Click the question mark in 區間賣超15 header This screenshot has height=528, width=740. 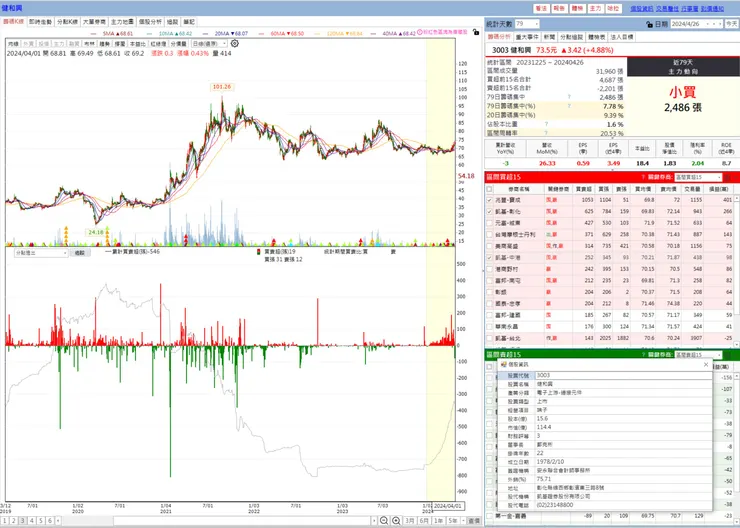tap(643, 354)
